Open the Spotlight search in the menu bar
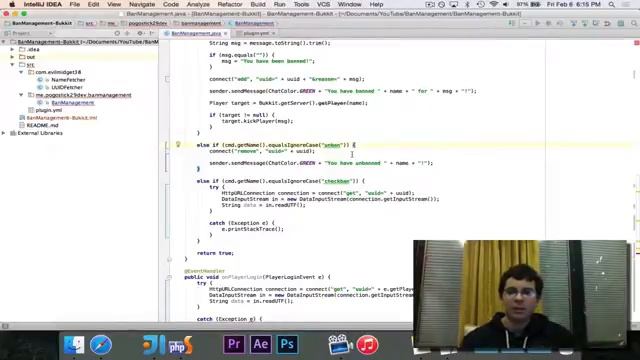 pos(611,4)
